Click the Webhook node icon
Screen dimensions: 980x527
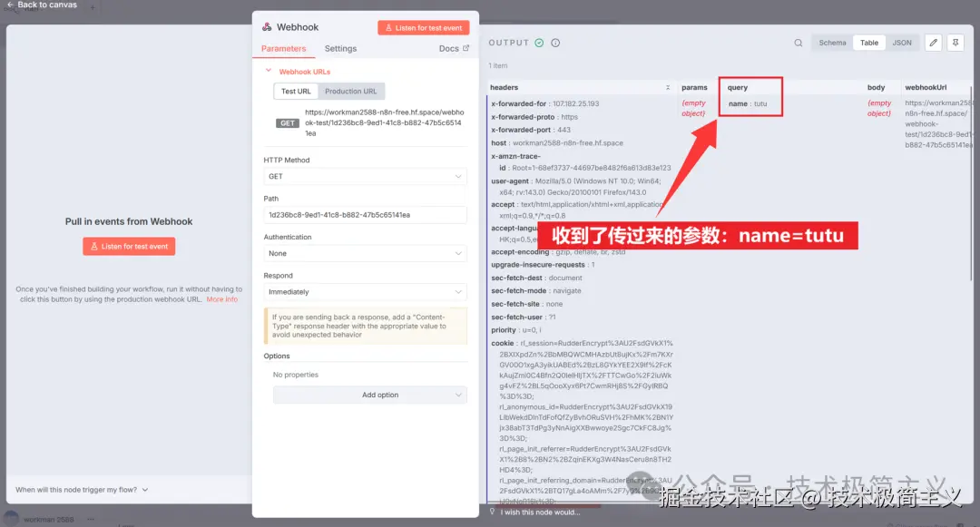pos(266,26)
